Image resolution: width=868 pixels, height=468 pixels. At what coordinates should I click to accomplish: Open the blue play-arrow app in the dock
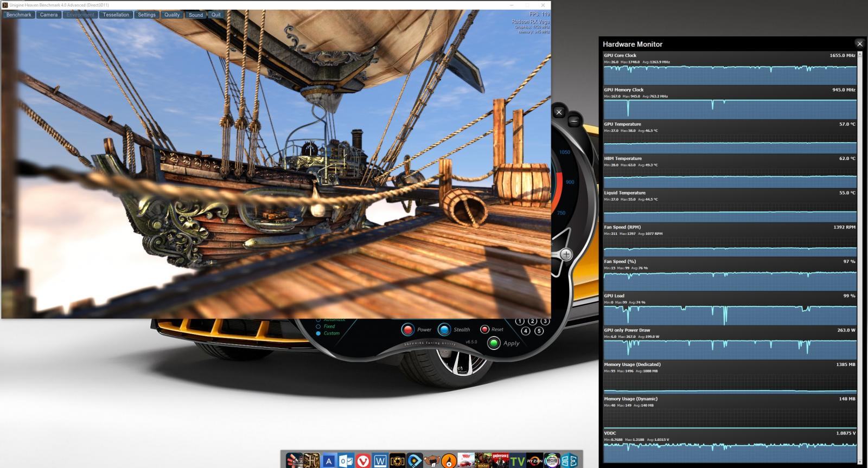(415, 461)
